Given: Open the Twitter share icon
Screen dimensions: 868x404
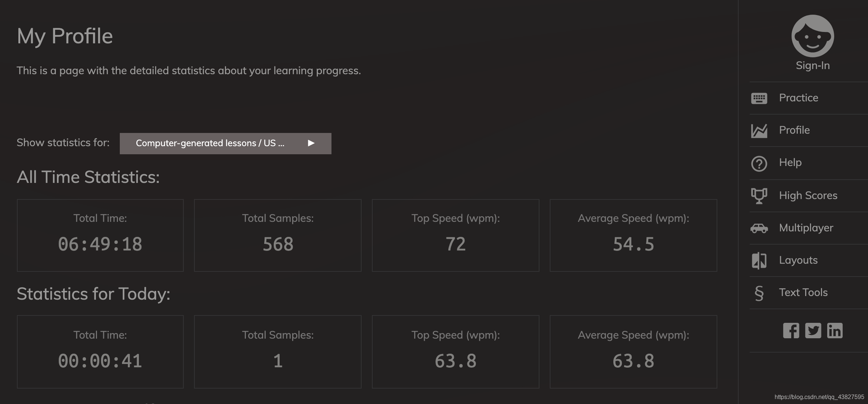Looking at the screenshot, I should click(813, 331).
